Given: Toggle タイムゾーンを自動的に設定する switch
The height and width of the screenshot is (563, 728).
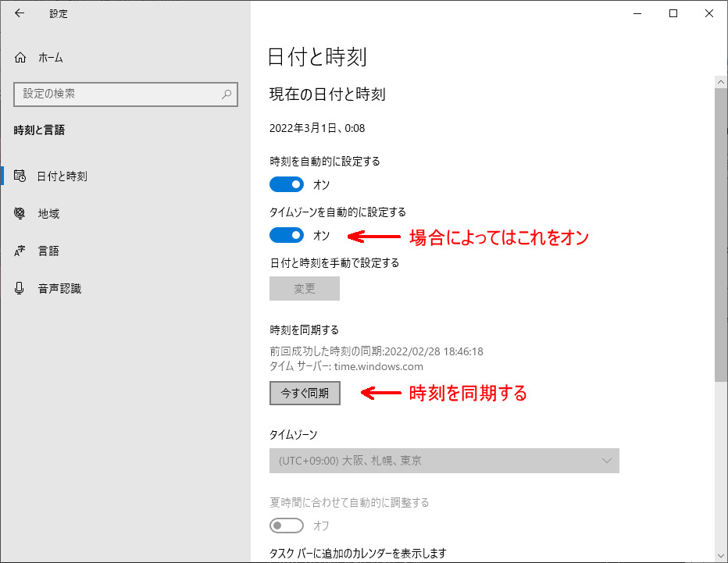Looking at the screenshot, I should [287, 235].
